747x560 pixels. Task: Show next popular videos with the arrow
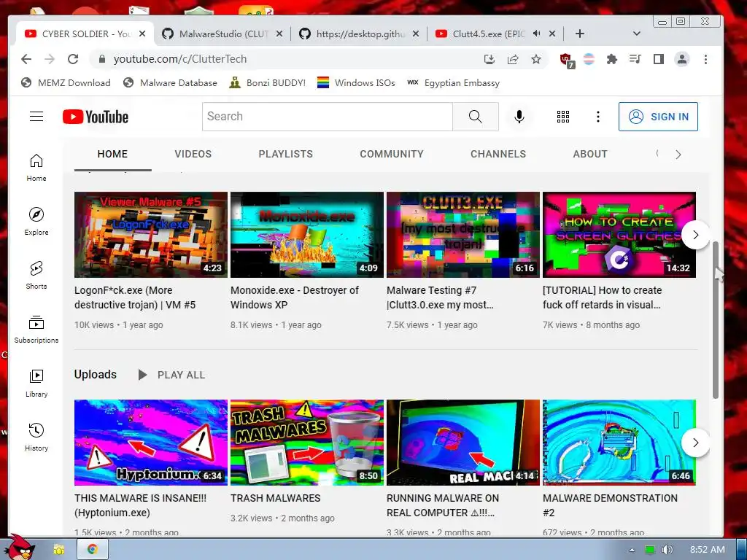(695, 235)
